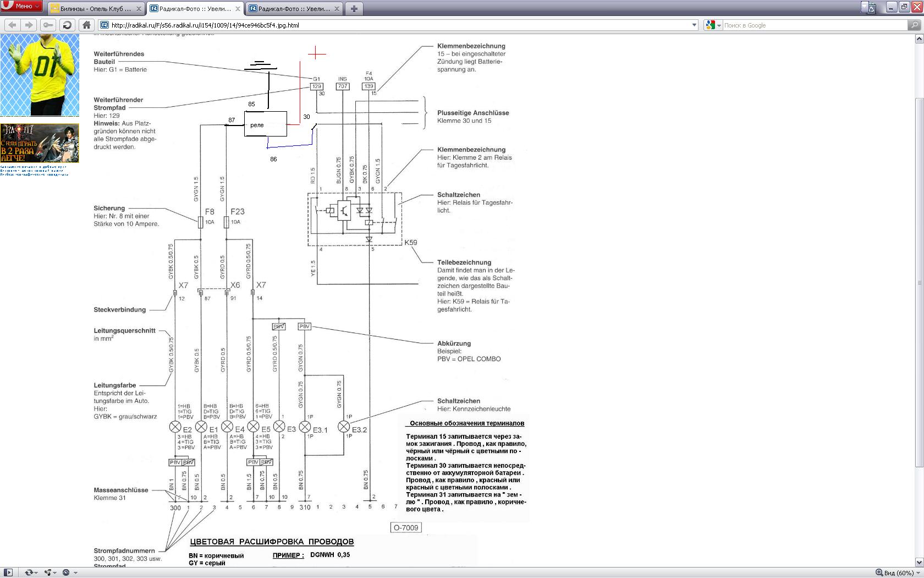924x578 pixels.
Task: Click the browser Back arrow button
Action: click(13, 25)
